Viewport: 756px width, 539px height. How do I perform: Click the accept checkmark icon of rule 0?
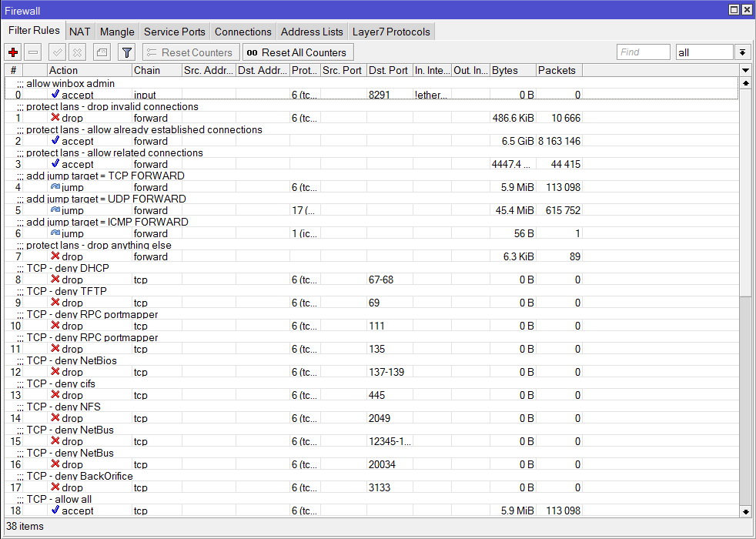click(55, 94)
